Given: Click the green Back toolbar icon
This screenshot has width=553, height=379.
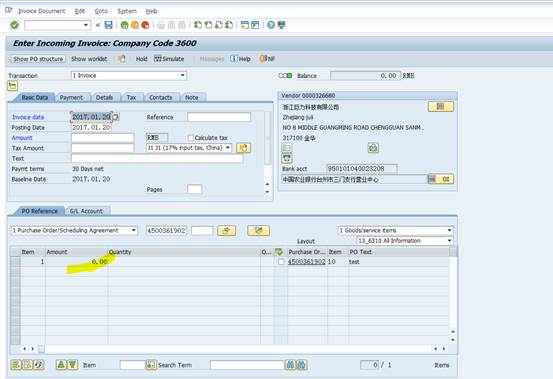Looking at the screenshot, I should pyautogui.click(x=124, y=25).
